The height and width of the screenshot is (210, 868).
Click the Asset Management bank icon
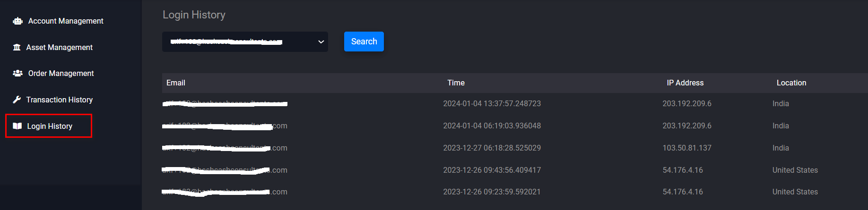[x=17, y=47]
